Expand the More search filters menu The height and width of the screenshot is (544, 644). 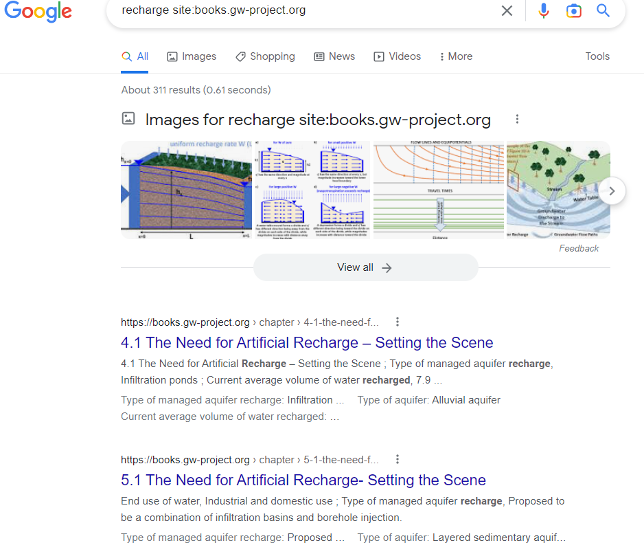click(454, 57)
